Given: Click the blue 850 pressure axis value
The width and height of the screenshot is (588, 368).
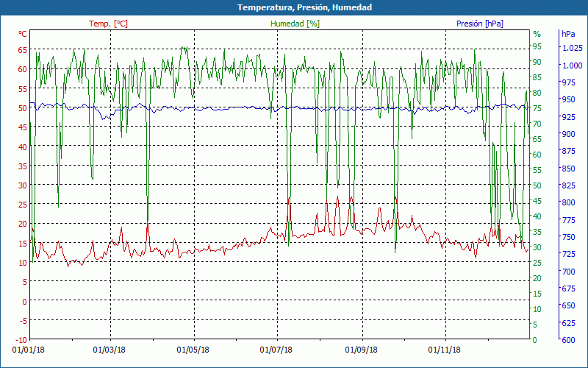Looking at the screenshot, I should (568, 169).
